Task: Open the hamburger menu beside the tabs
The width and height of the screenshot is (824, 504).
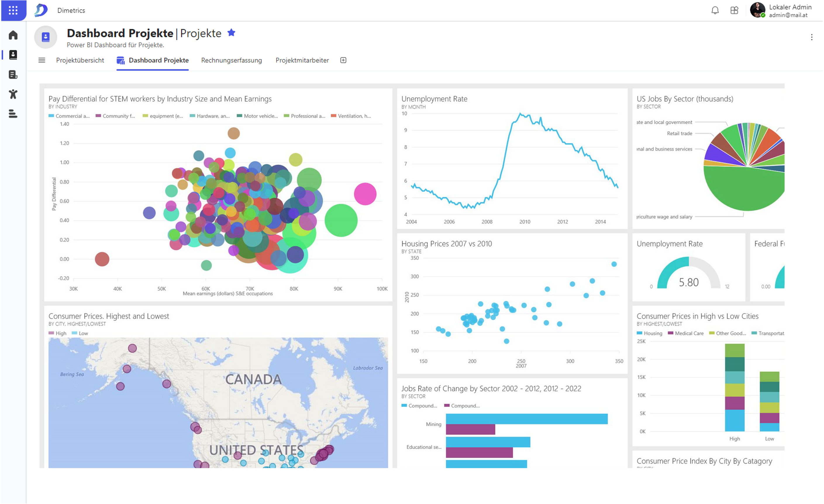Action: [x=42, y=60]
